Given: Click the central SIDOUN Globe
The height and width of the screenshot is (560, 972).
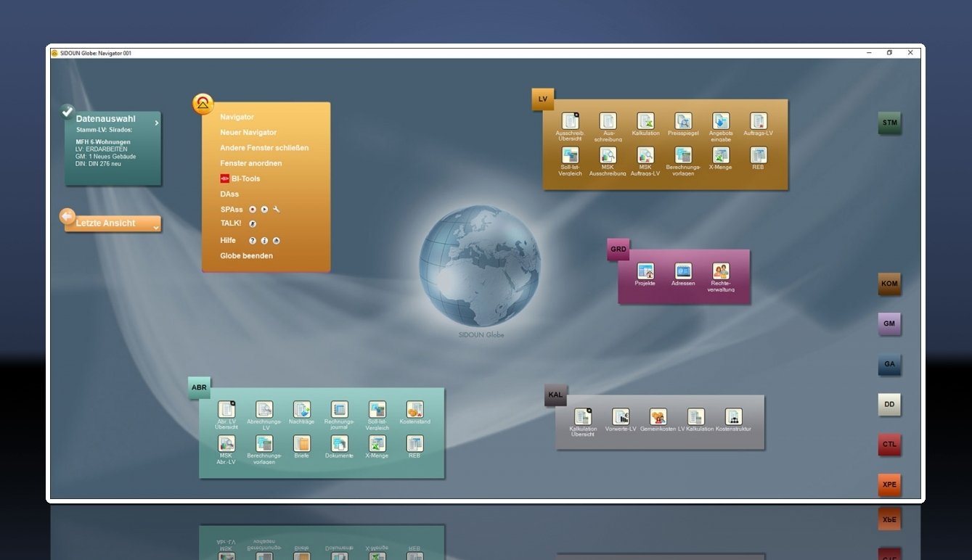Looking at the screenshot, I should click(480, 265).
